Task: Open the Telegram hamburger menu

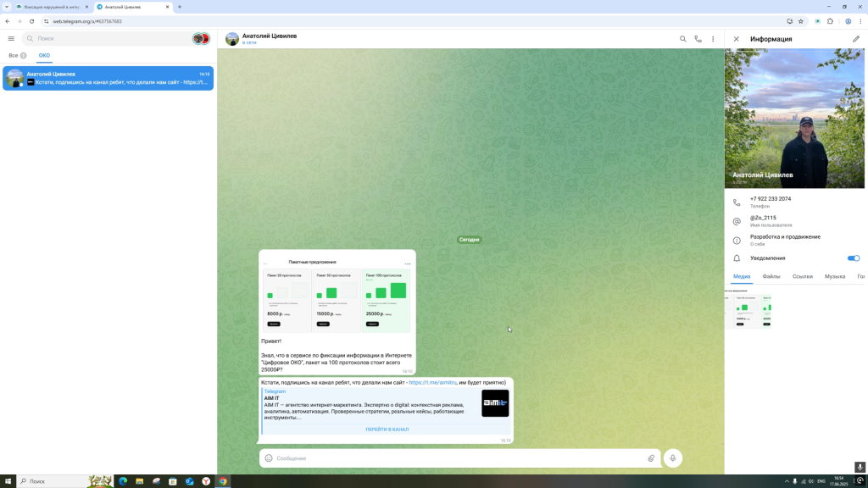Action: (11, 38)
